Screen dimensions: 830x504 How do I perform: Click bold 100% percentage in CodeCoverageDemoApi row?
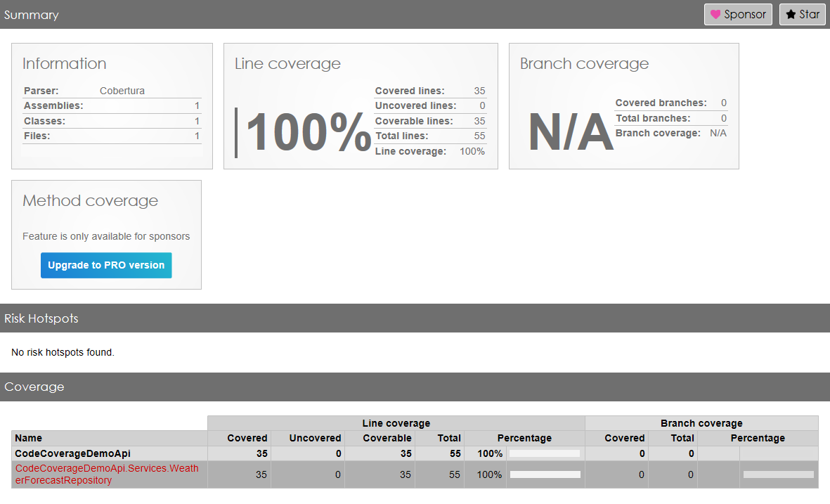coord(490,453)
